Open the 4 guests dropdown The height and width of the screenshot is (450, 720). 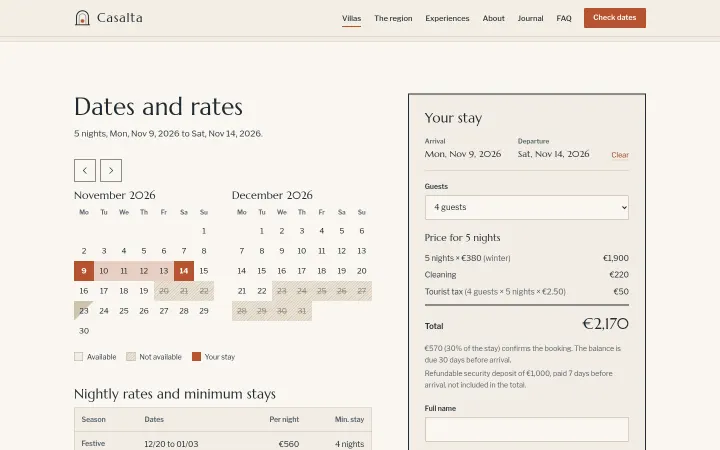point(527,207)
